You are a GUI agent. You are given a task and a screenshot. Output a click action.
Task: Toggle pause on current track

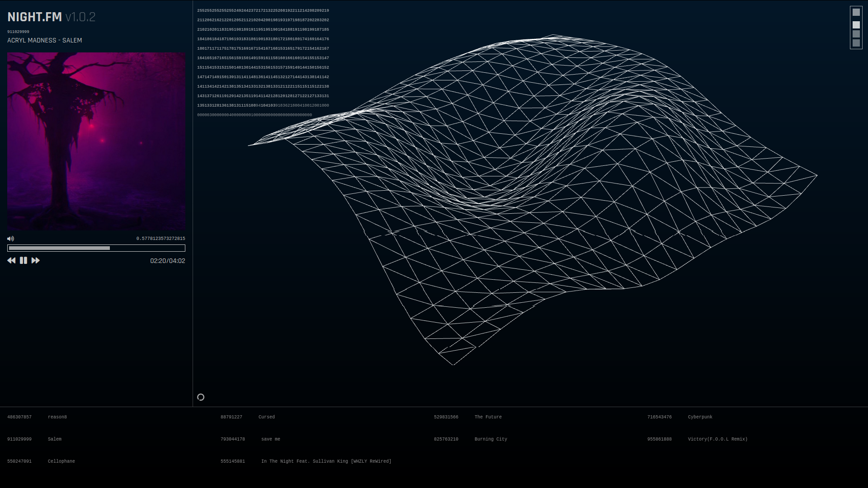(x=23, y=260)
